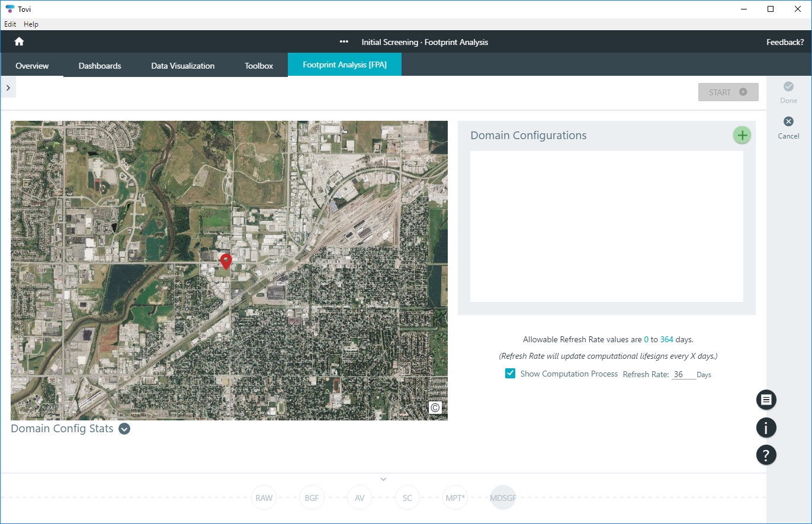The height and width of the screenshot is (524, 812).
Task: Click the map copyright icon
Action: [x=435, y=407]
